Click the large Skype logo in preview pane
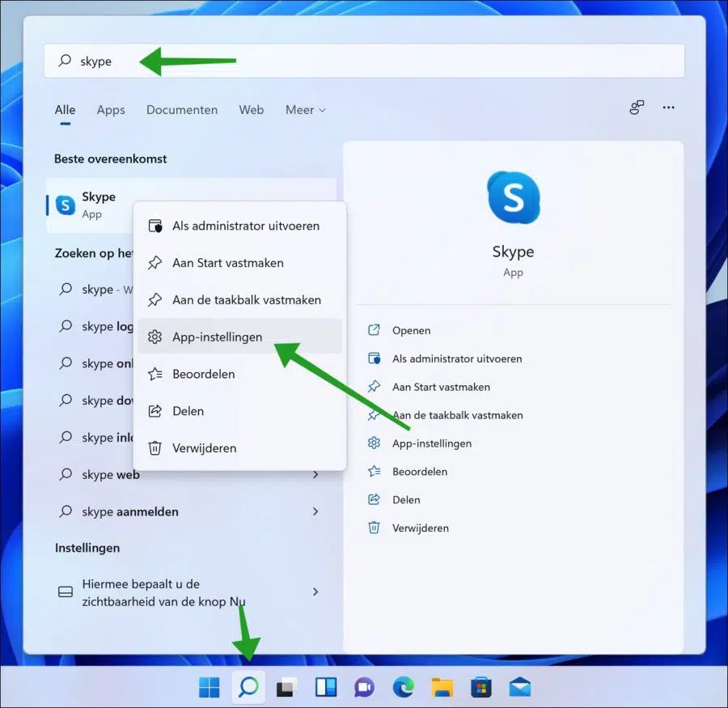 click(514, 197)
